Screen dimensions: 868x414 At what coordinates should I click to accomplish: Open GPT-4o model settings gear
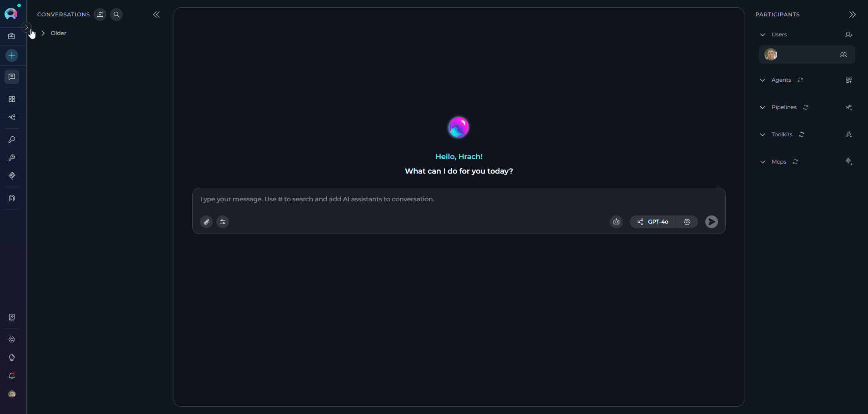687,222
